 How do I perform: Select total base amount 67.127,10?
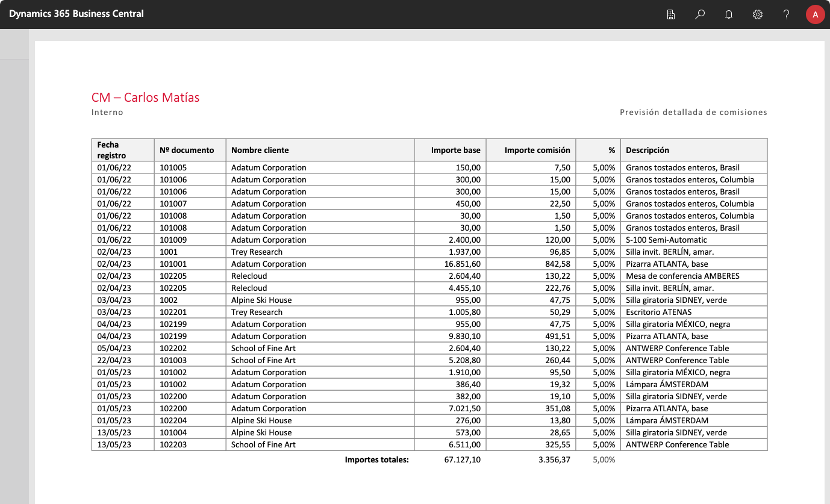tap(463, 459)
